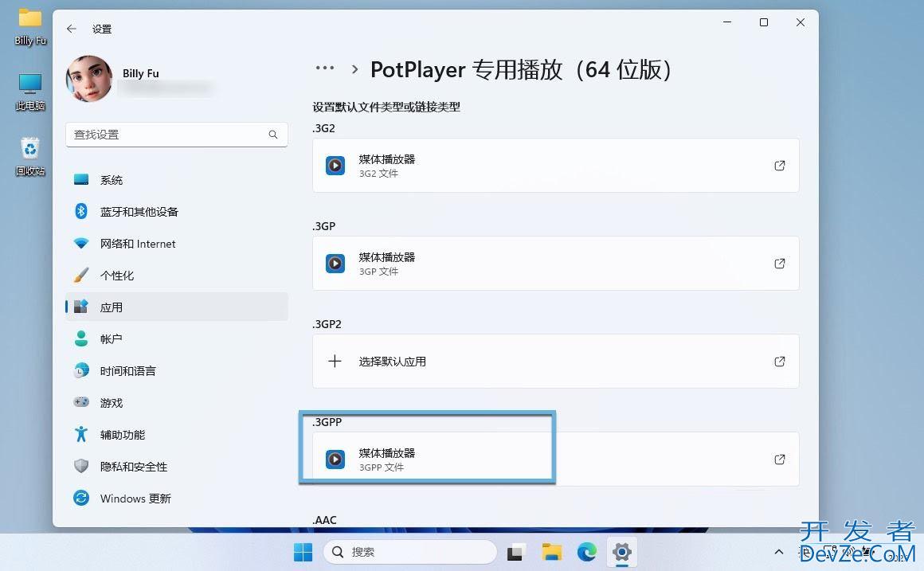The width and height of the screenshot is (924, 571).
Task: Open 隐私和安全性 settings
Action: pos(177,466)
